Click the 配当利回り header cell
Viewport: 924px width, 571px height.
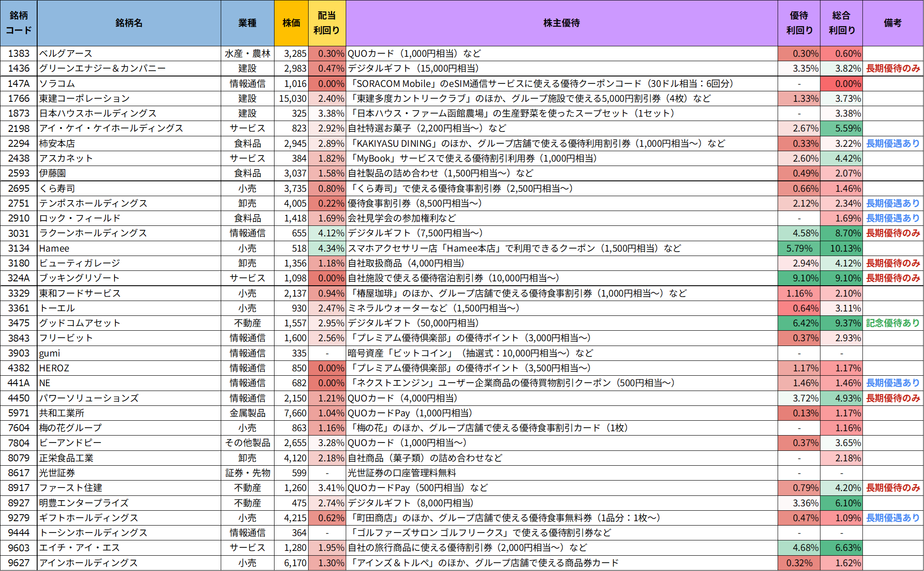[x=327, y=23]
